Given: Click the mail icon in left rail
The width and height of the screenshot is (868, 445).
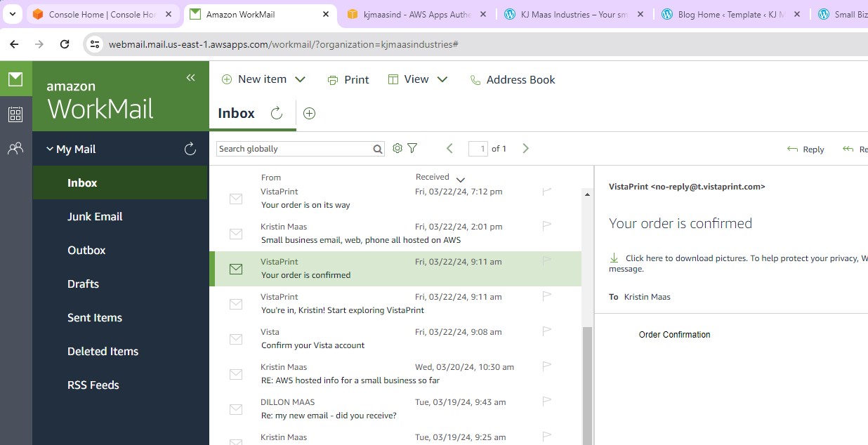Looking at the screenshot, I should pos(15,79).
